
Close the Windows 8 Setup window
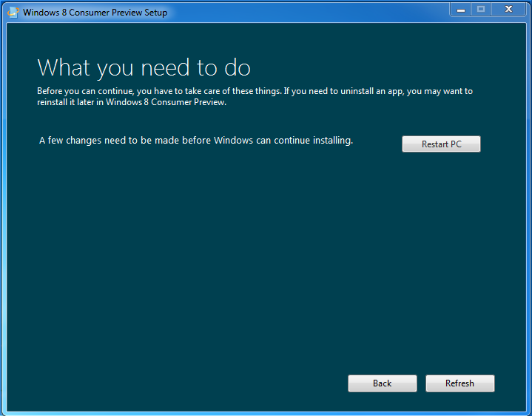tap(508, 9)
